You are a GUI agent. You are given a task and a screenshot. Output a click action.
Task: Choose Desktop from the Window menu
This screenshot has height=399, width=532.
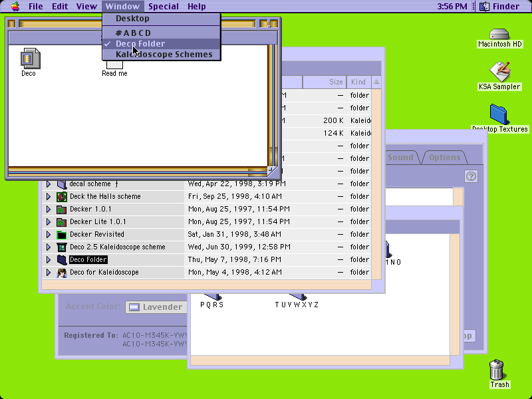coord(162,19)
